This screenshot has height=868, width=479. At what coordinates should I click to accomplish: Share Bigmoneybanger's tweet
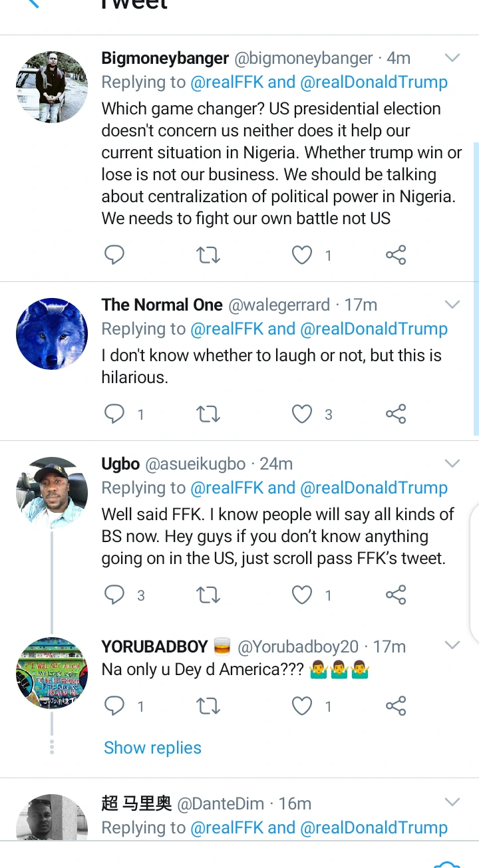396,255
